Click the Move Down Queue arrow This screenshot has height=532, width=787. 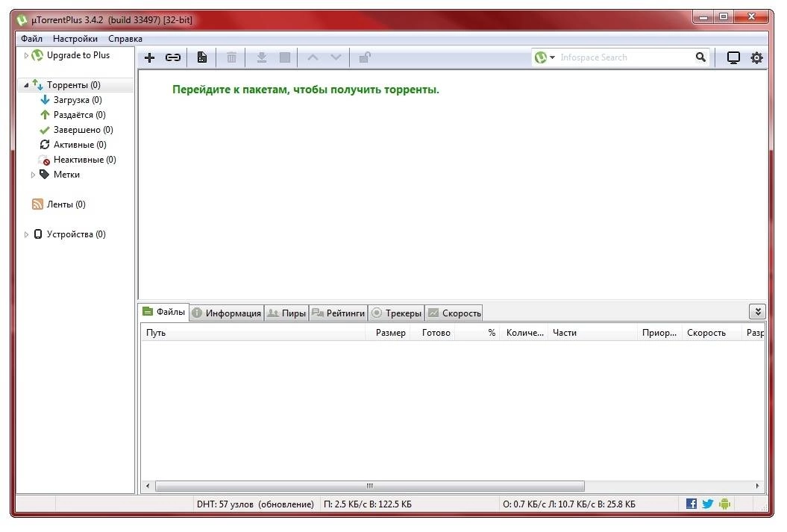point(336,57)
